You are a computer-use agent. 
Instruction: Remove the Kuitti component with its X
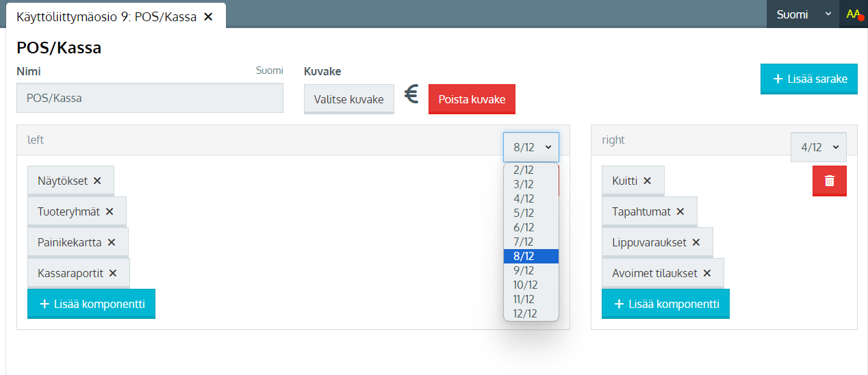point(648,181)
